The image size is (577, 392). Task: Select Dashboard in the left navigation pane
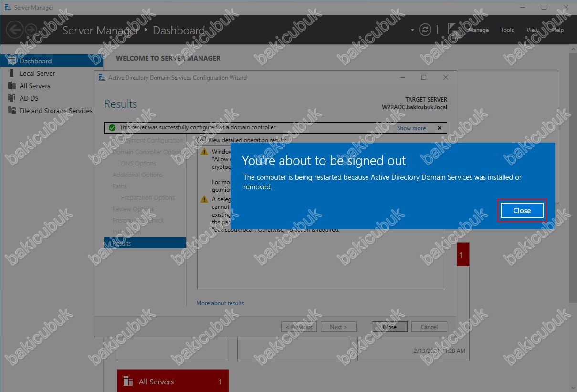[52, 61]
